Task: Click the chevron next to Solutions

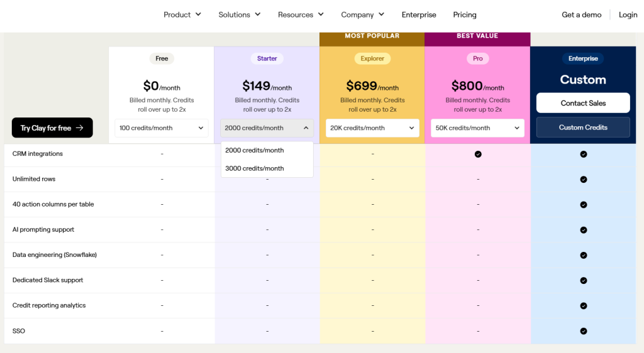Action: 257,14
